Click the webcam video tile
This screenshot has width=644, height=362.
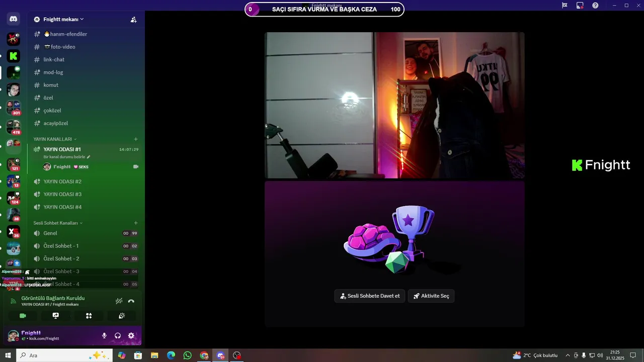click(394, 105)
